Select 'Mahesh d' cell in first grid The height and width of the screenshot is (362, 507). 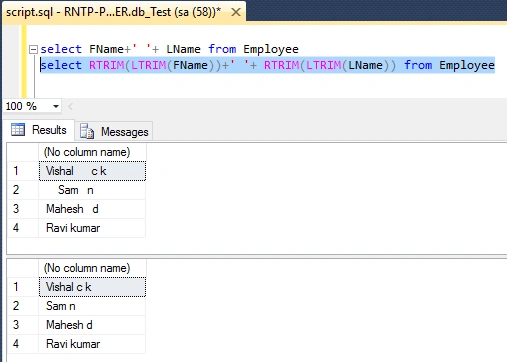(92, 209)
